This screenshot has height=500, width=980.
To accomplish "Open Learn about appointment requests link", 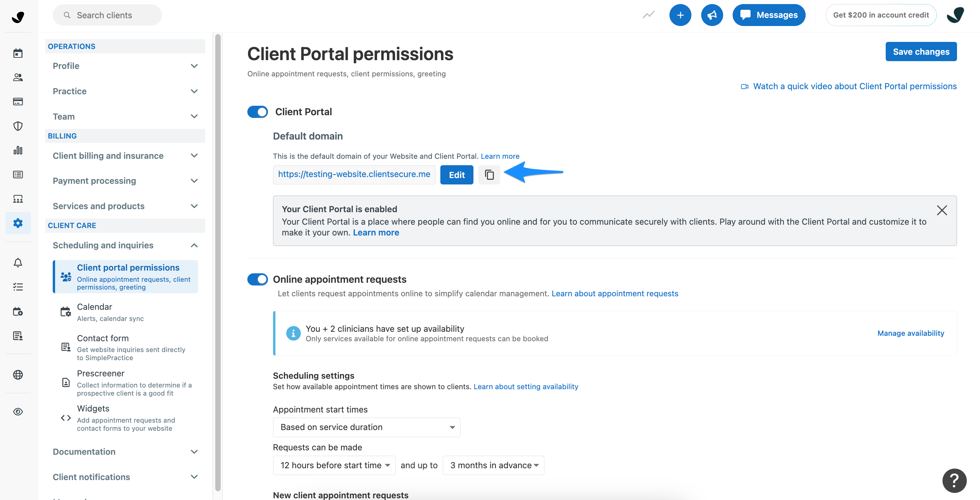I will (615, 294).
